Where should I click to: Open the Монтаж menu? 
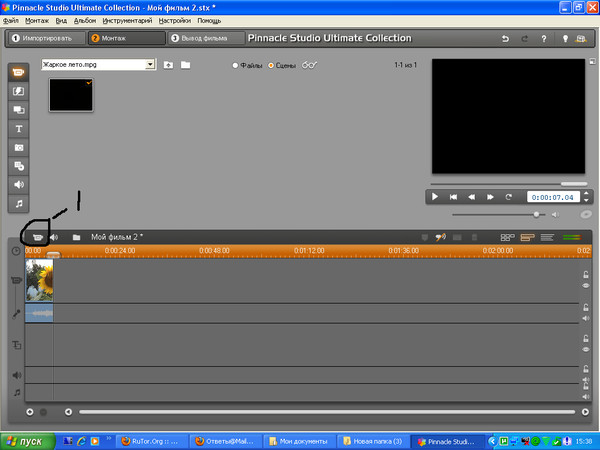(x=37, y=21)
